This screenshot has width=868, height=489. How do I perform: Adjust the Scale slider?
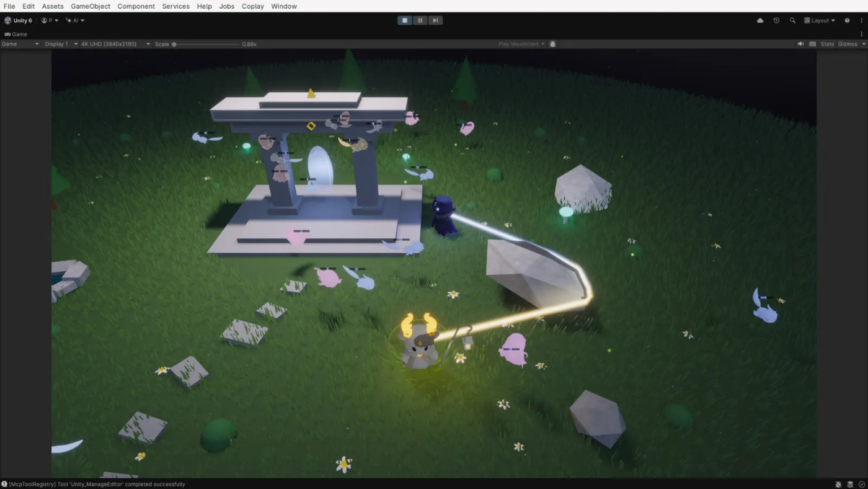(x=206, y=44)
